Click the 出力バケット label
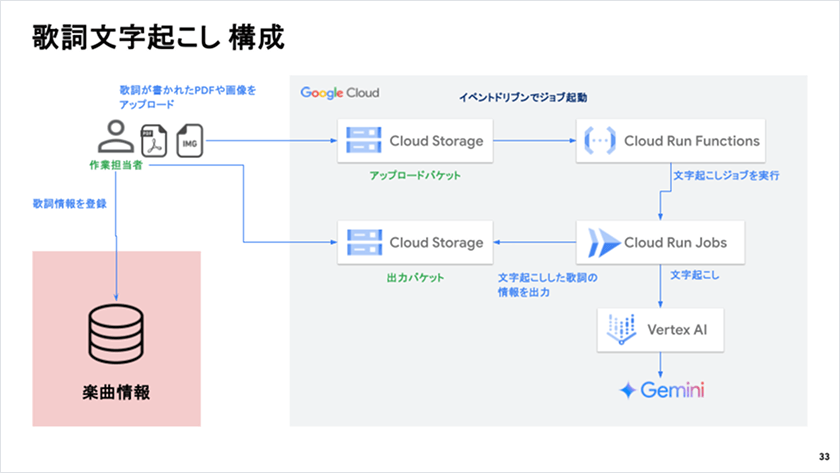 [415, 277]
